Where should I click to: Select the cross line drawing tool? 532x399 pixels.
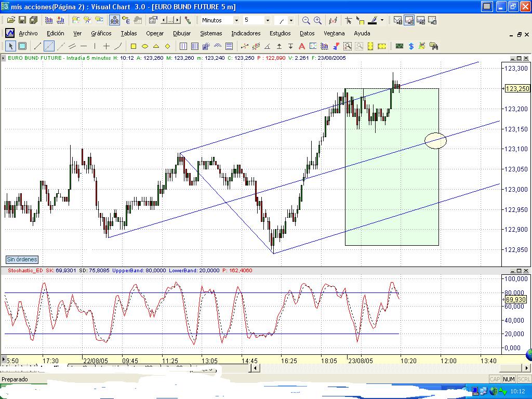(107, 46)
